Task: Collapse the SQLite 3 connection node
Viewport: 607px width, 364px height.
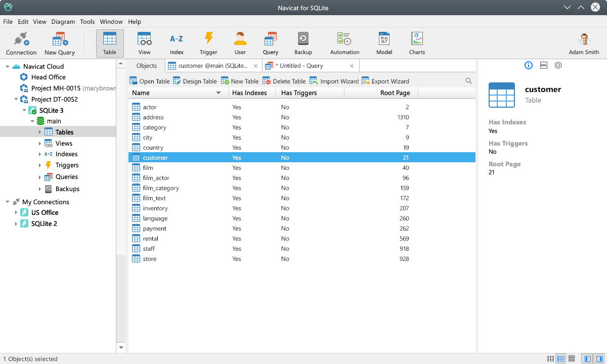Action: [x=24, y=110]
